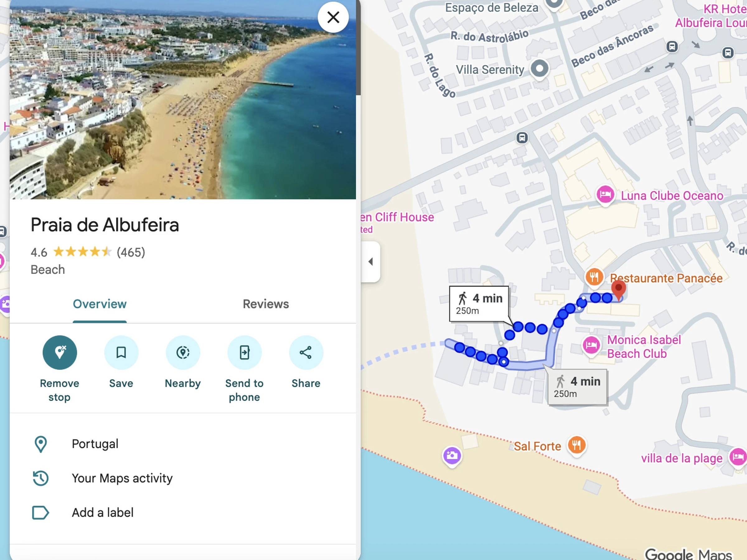The width and height of the screenshot is (747, 560).
Task: Share this place via share icon
Action: pos(306,352)
